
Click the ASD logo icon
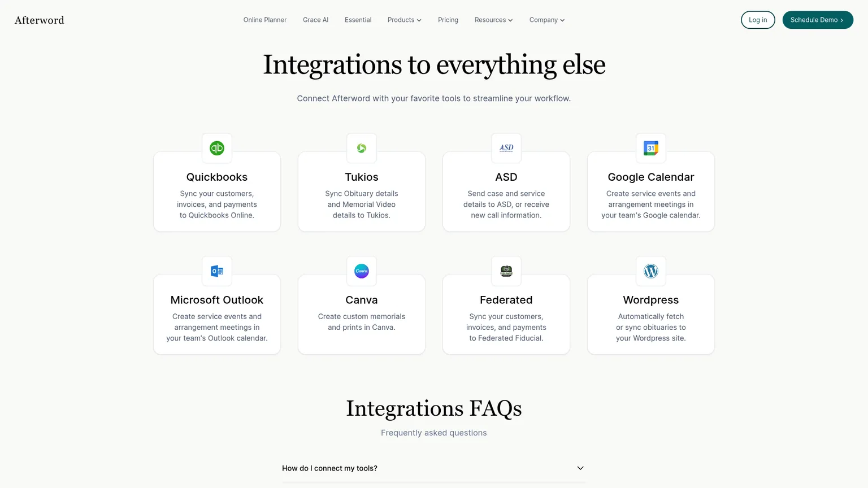(x=506, y=148)
